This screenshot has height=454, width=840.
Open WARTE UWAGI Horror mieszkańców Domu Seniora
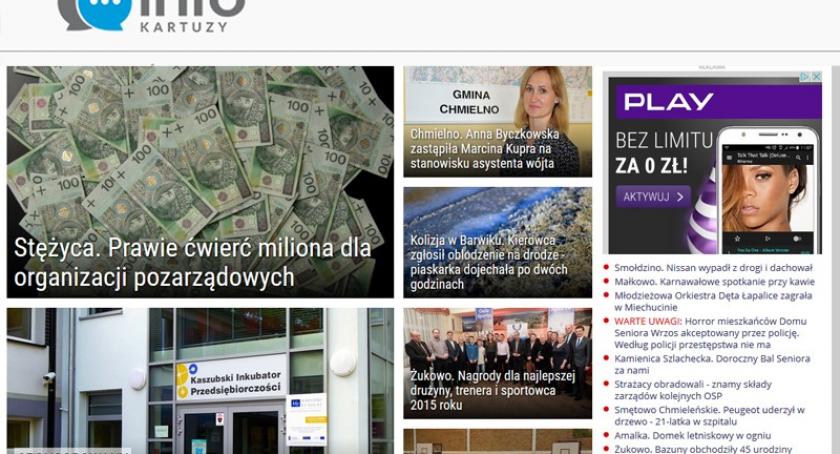pyautogui.click(x=710, y=333)
